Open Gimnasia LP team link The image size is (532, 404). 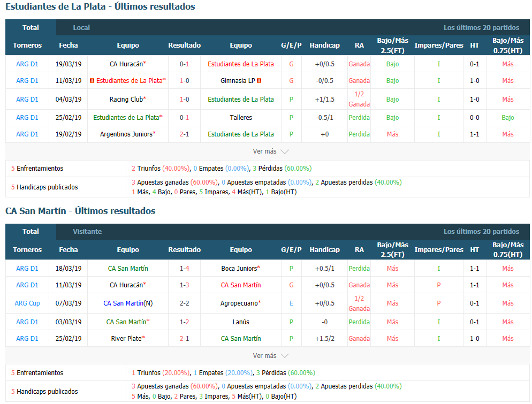pos(238,81)
